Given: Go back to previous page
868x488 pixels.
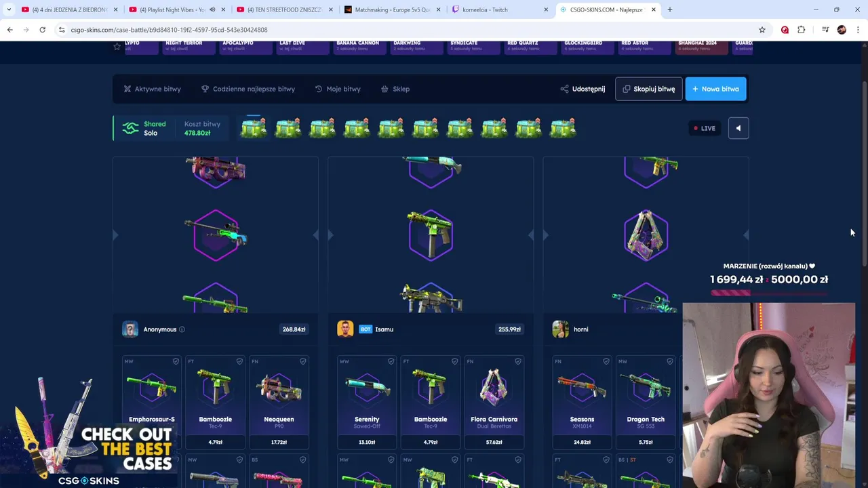Looking at the screenshot, I should point(9,30).
